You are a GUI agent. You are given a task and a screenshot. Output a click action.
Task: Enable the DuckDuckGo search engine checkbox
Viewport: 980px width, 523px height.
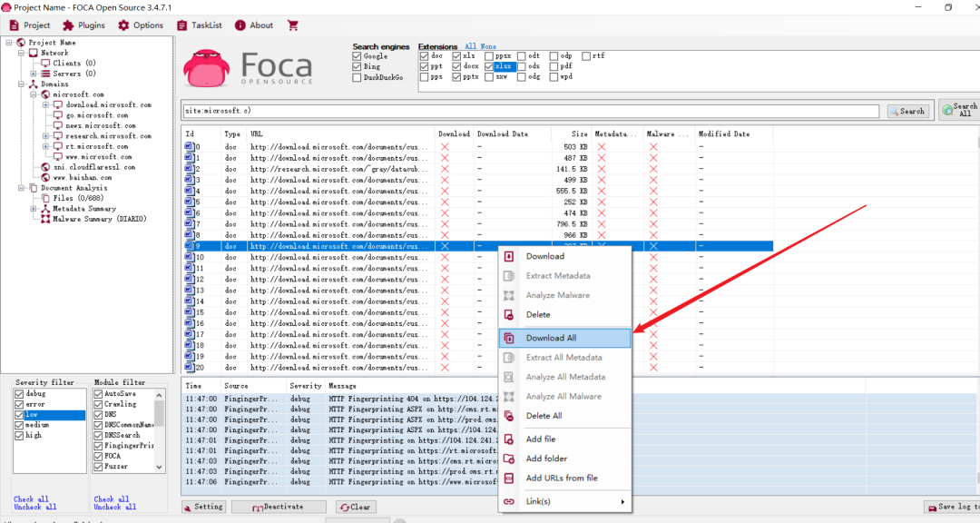coord(357,77)
